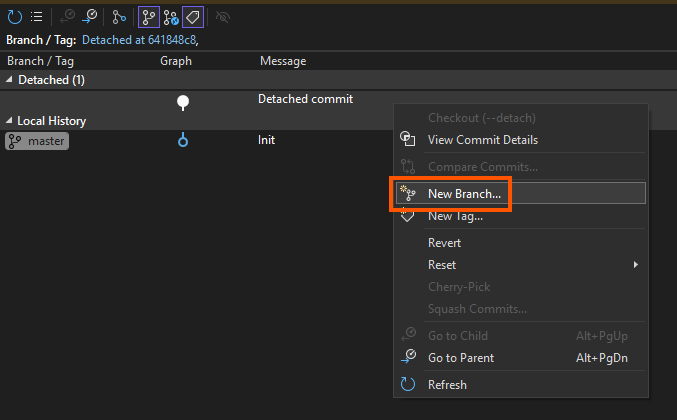Click the white graph node of the Detached commit
Viewport: 677px width, 420px height.
point(183,102)
